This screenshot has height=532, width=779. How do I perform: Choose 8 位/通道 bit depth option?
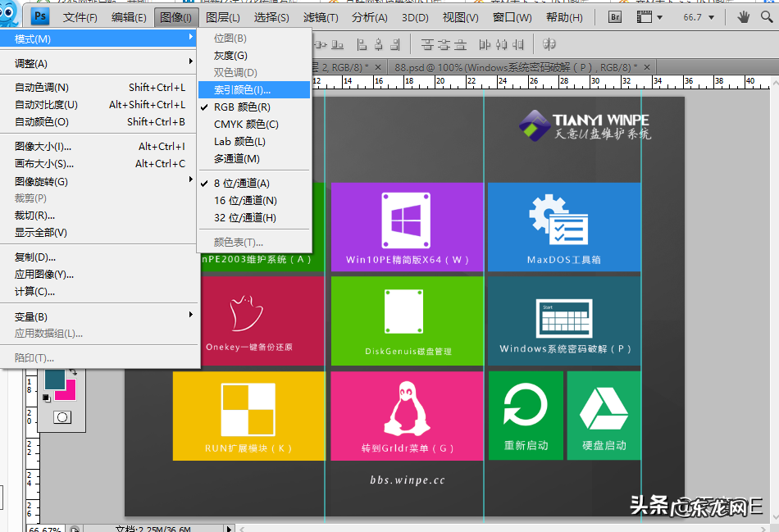click(241, 184)
